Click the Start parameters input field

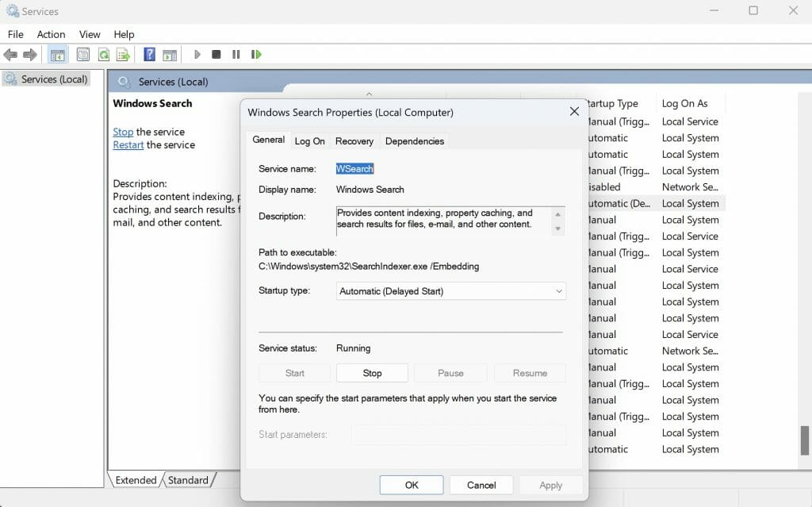coord(460,434)
